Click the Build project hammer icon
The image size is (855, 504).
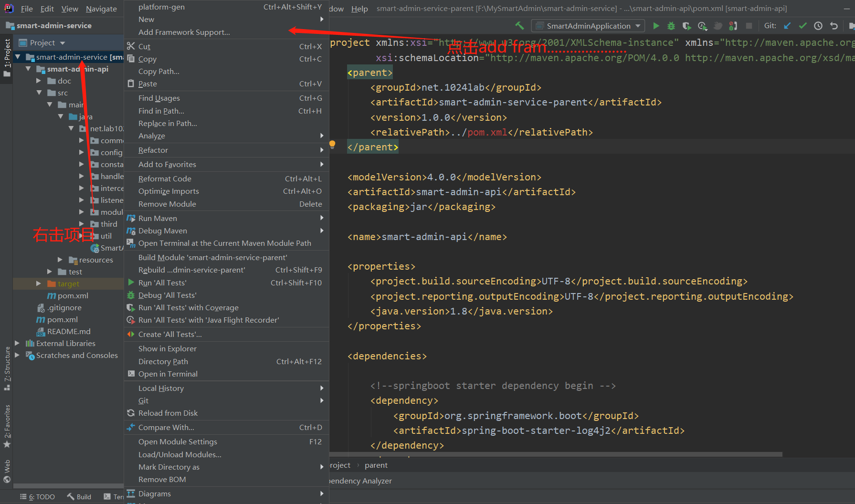tap(519, 26)
